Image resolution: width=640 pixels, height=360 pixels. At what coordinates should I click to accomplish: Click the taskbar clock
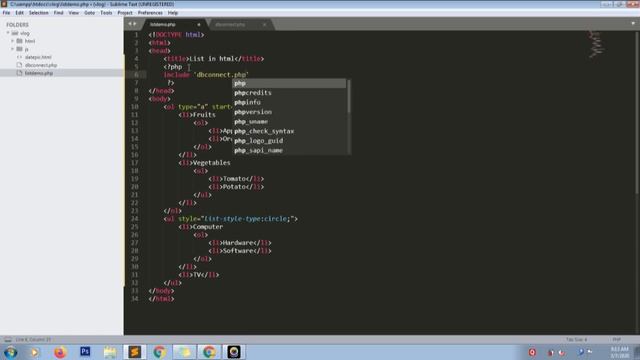620,352
